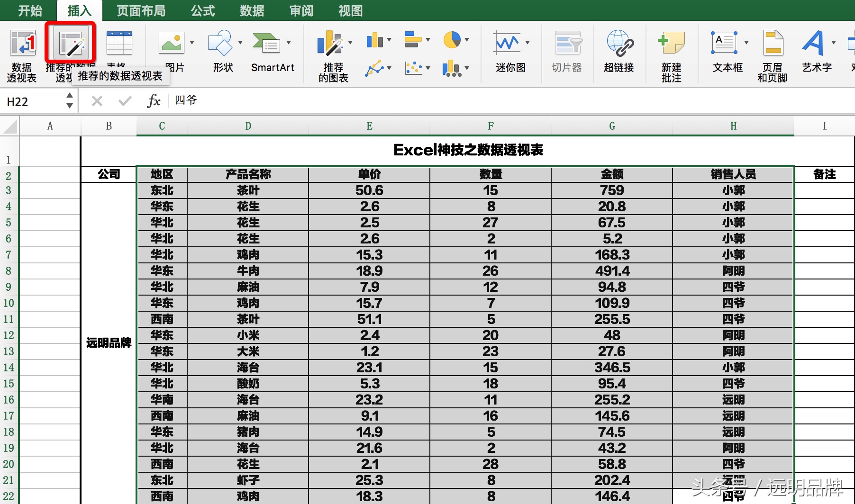
Task: Click the unit price cell 50.6
Action: point(369,190)
